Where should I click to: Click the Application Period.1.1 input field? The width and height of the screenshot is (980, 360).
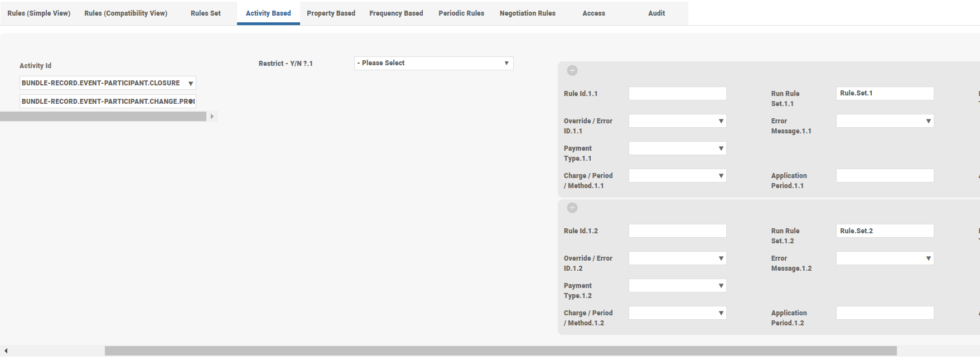pos(885,176)
